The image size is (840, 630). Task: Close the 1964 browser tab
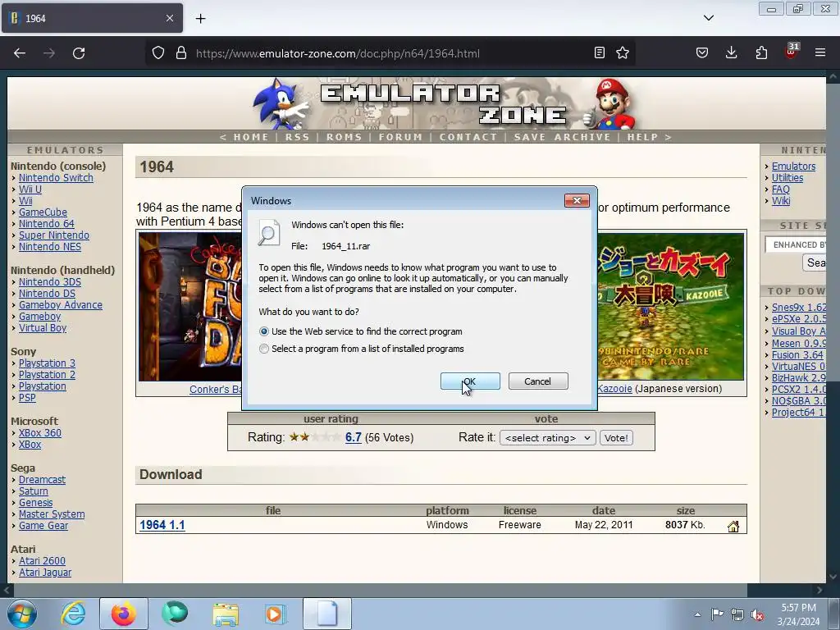[170, 18]
